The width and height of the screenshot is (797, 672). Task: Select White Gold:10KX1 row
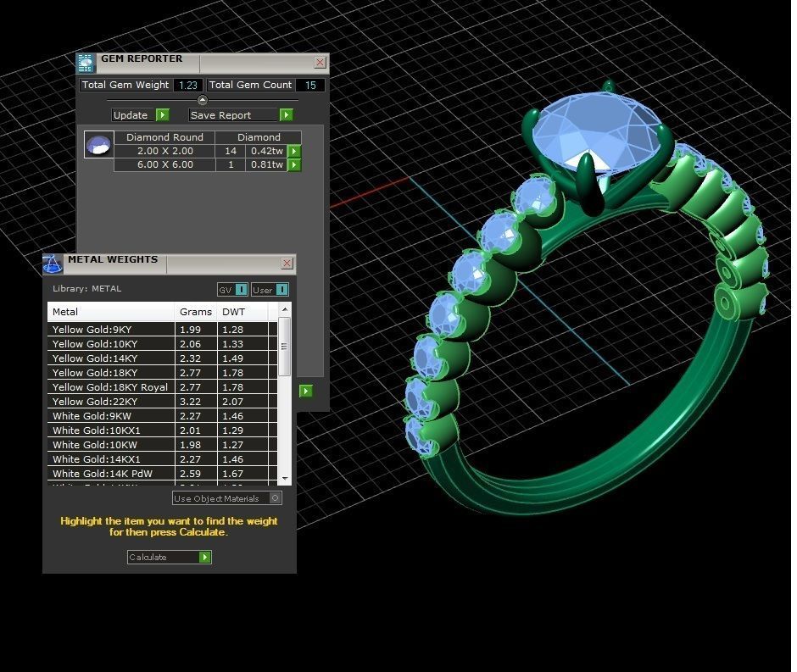point(162,430)
